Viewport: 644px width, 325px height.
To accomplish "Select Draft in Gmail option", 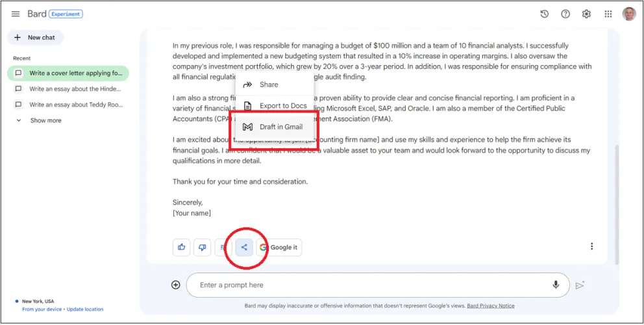I will tap(280, 127).
